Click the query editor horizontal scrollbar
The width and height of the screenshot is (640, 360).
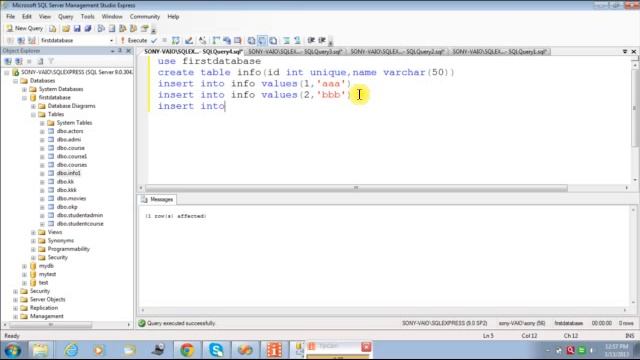point(356,188)
